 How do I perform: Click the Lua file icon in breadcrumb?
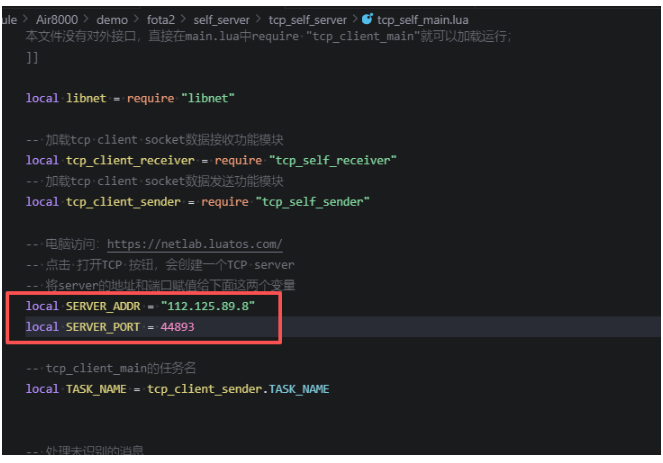point(367,19)
